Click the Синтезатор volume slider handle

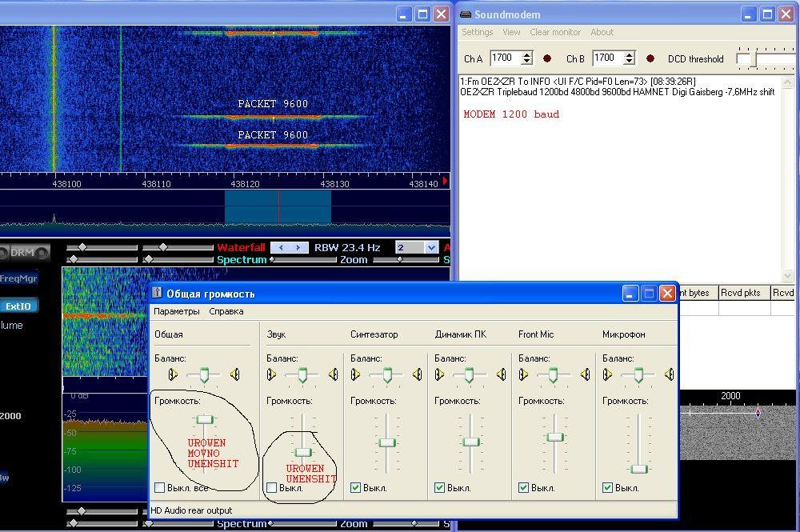pyautogui.click(x=387, y=442)
